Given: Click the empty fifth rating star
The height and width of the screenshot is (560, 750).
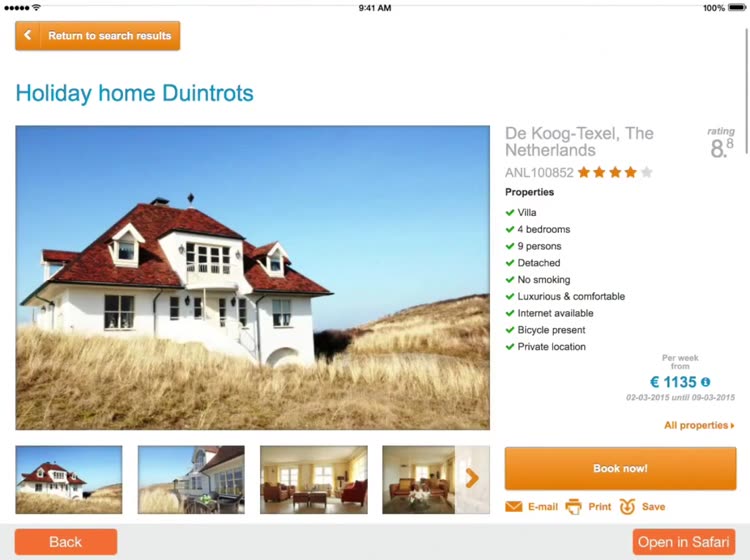Looking at the screenshot, I should [646, 172].
